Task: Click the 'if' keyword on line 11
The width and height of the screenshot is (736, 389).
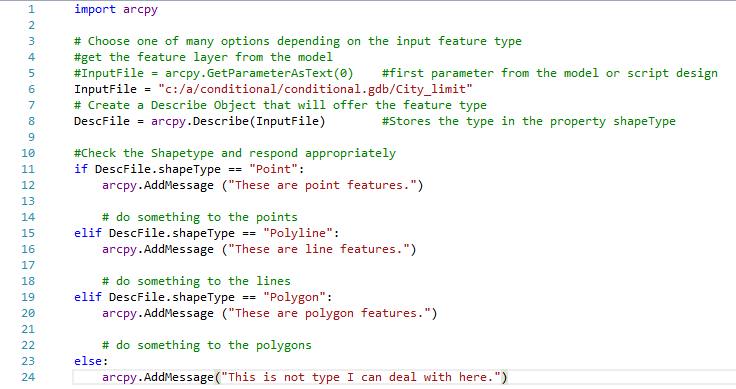Action: 81,169
